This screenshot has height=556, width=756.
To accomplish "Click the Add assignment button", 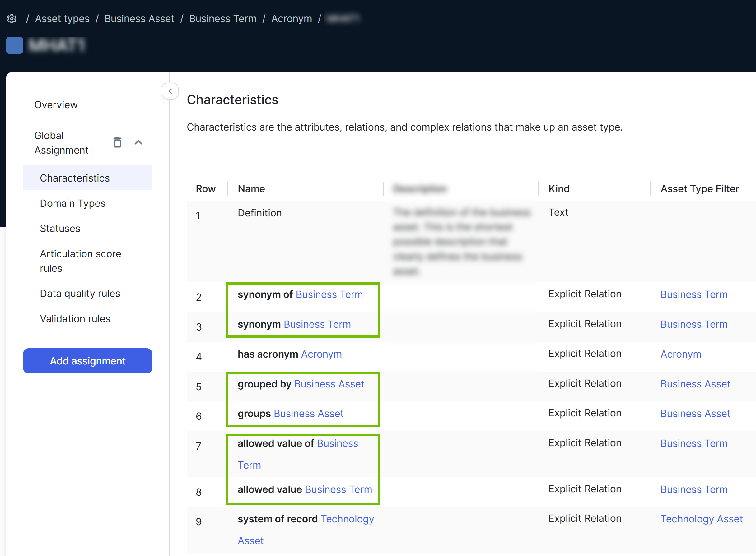I will pyautogui.click(x=87, y=361).
